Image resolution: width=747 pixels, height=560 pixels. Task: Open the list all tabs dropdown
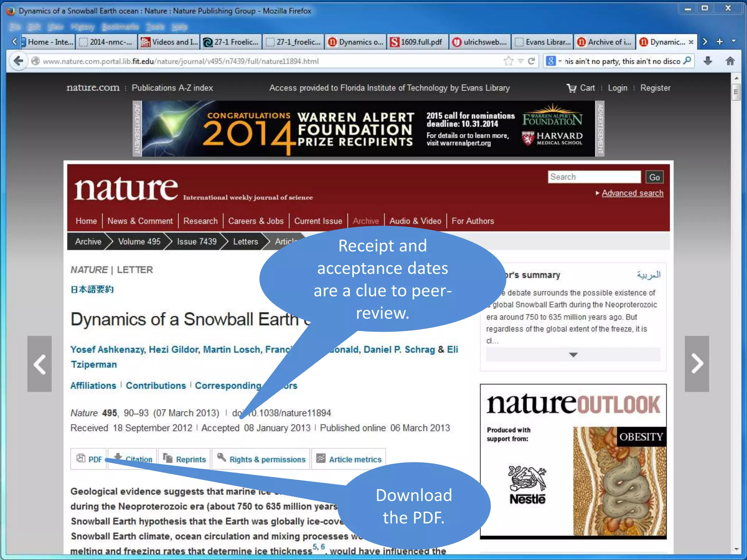(734, 42)
